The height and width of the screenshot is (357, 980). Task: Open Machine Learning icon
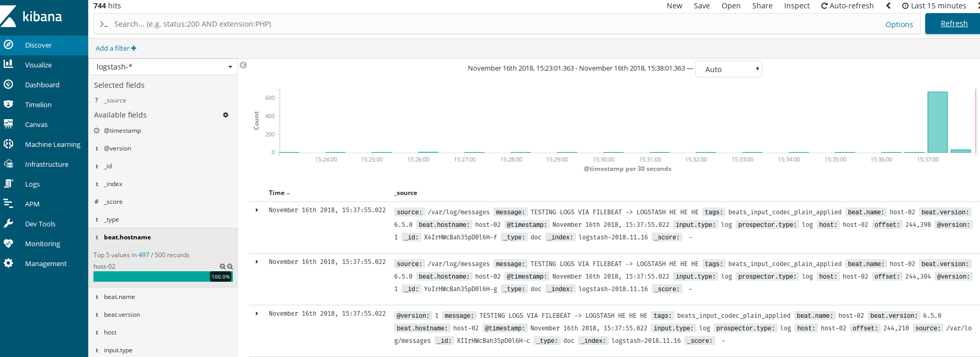[x=8, y=144]
